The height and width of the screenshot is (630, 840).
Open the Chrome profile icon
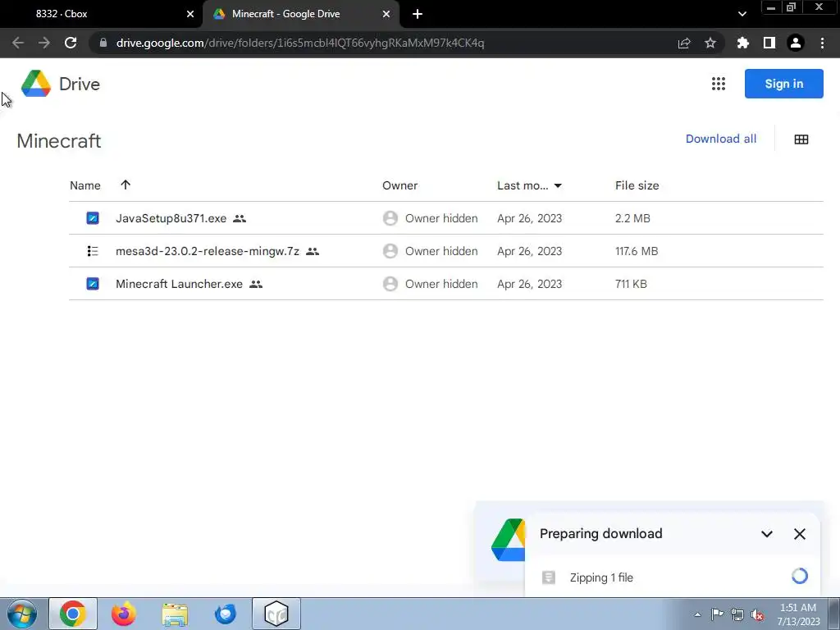tap(796, 43)
